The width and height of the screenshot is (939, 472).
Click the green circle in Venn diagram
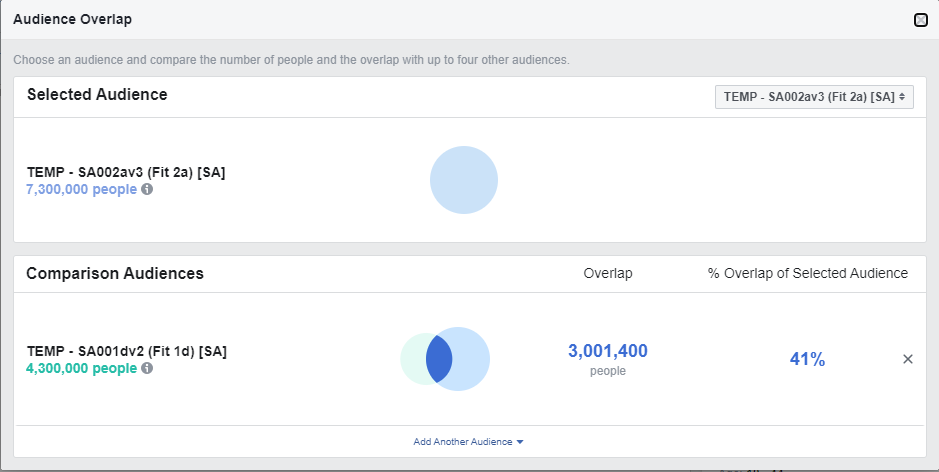411,359
